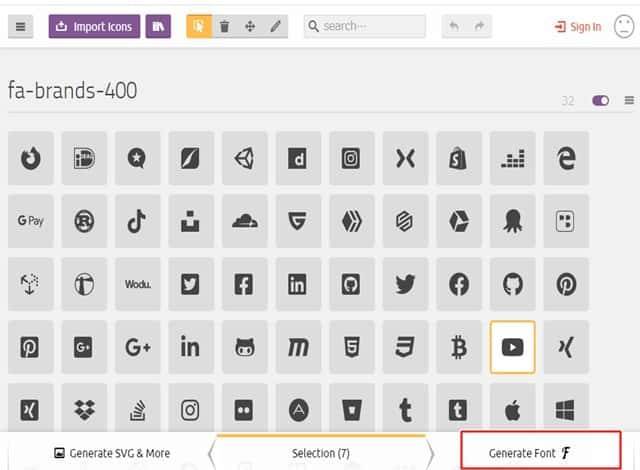This screenshot has width=640, height=470.
Task: Select the TikTok icon
Action: pyautogui.click(x=138, y=221)
